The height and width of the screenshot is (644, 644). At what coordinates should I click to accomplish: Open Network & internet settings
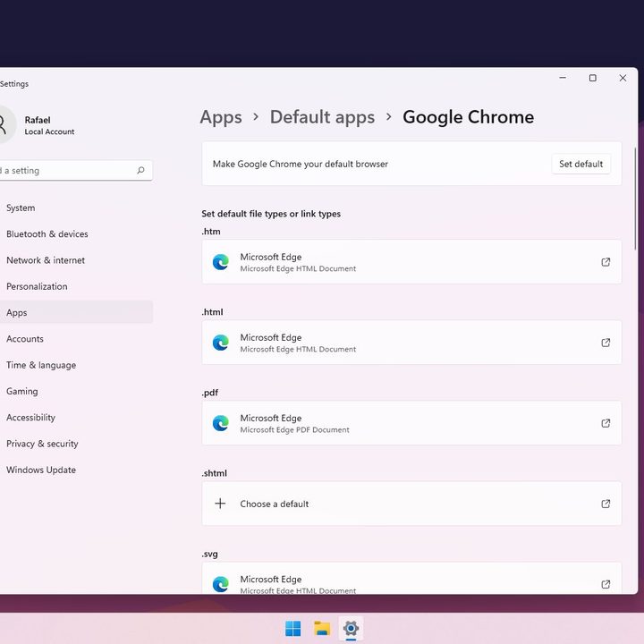(76, 260)
